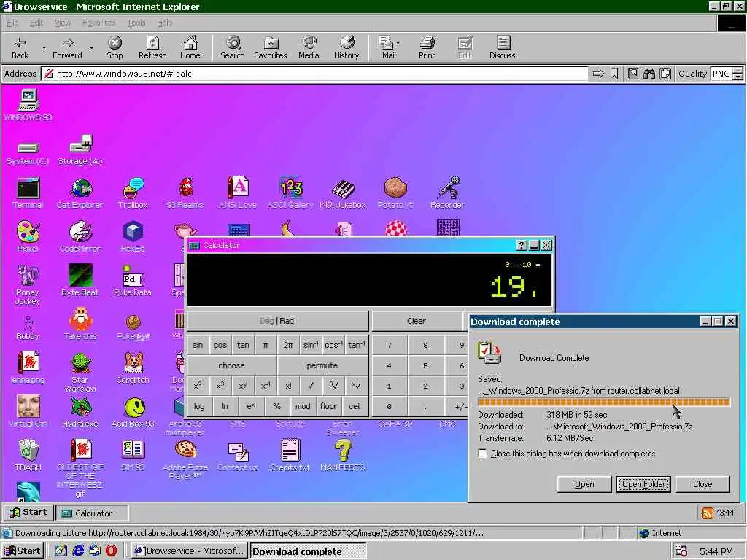Open the Favorites menu
This screenshot has height=560, width=747.
pyautogui.click(x=98, y=23)
